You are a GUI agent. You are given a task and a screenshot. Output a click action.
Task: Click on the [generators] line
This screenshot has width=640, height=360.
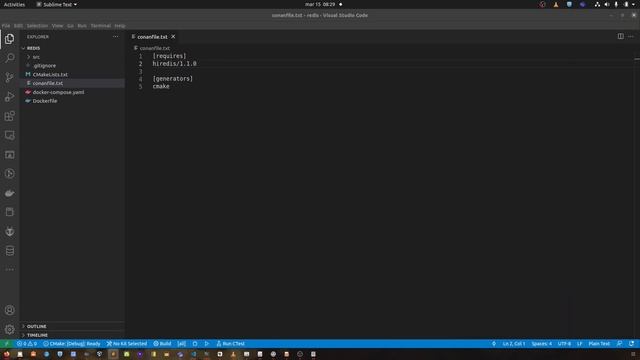tap(172, 79)
